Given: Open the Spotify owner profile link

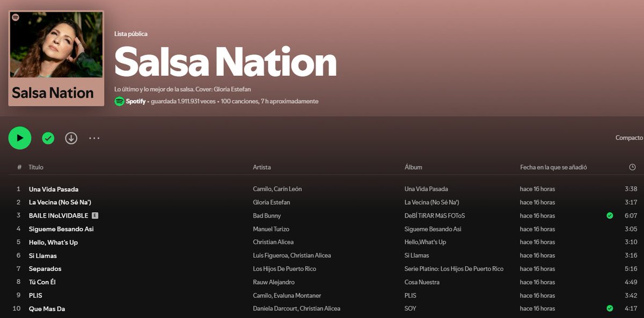Looking at the screenshot, I should [136, 101].
